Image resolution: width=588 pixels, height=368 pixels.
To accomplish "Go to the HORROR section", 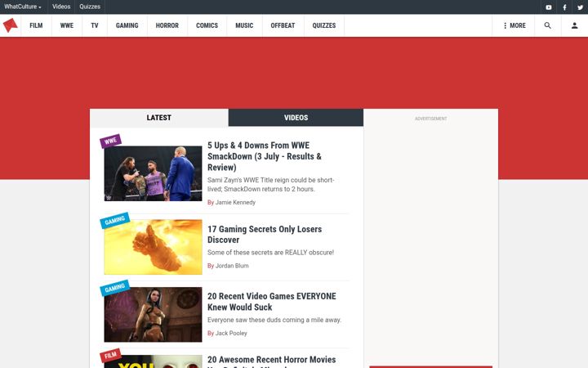I will coord(167,25).
